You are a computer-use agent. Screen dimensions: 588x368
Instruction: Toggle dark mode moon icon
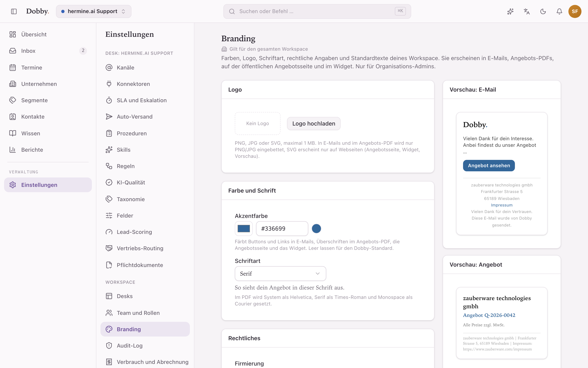click(x=543, y=11)
